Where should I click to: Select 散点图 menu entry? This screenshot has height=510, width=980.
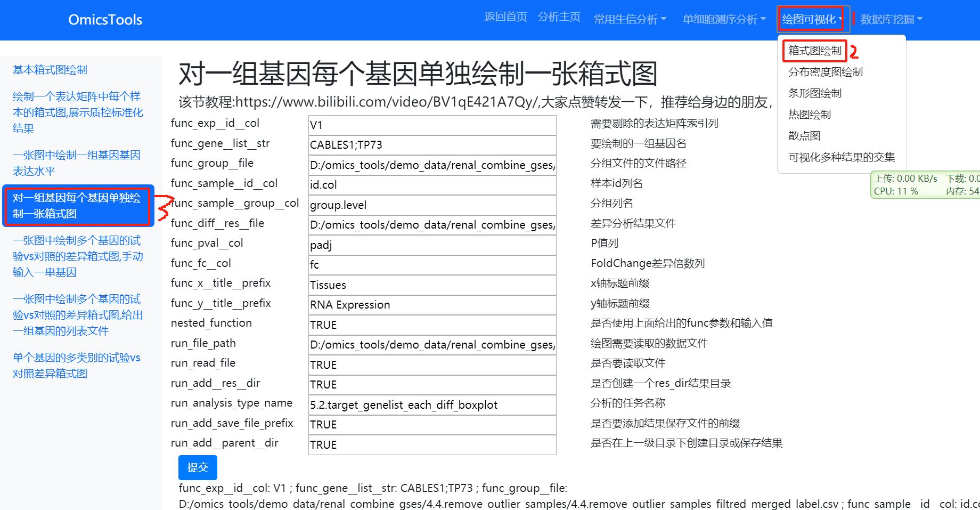pos(804,136)
